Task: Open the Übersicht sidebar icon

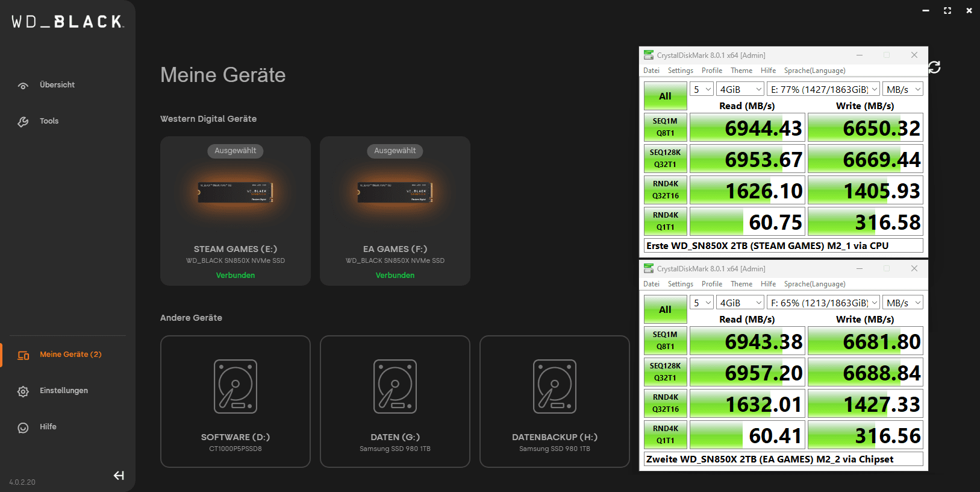Action: (23, 86)
